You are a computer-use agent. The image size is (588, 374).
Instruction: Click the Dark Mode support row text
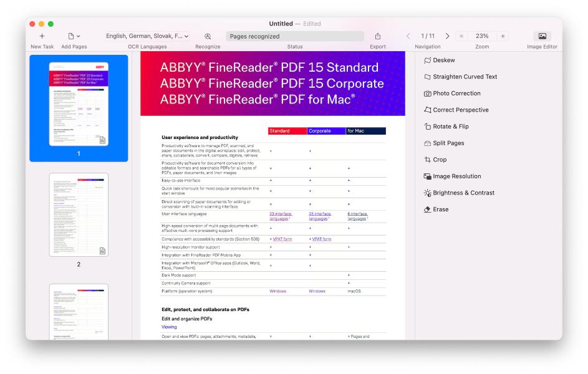pyautogui.click(x=178, y=276)
